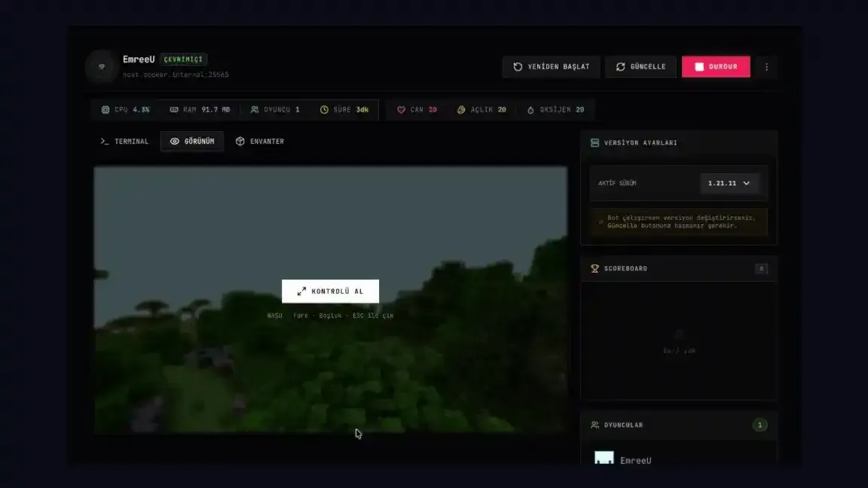The height and width of the screenshot is (488, 868).
Task: Click the Güncelle update button
Action: pos(640,66)
